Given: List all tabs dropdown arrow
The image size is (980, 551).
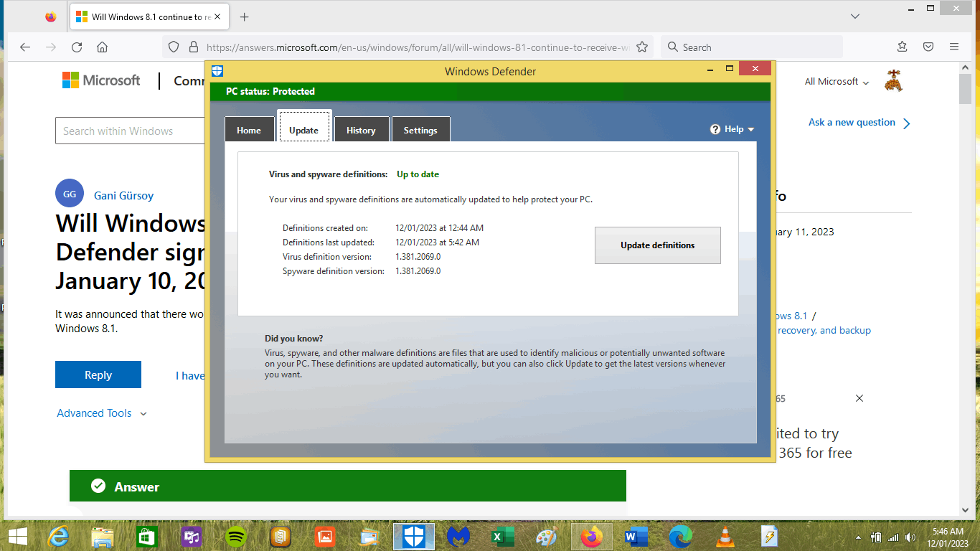Looking at the screenshot, I should (854, 16).
